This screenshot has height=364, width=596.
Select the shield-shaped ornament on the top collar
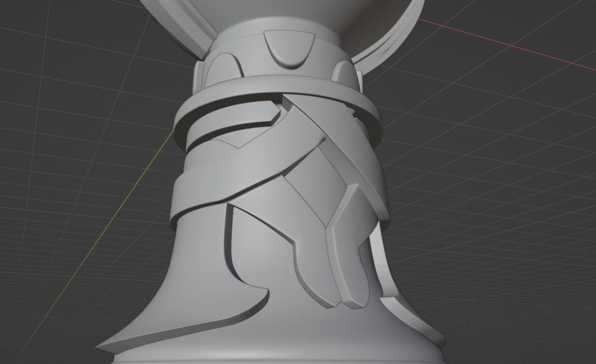coord(289,49)
